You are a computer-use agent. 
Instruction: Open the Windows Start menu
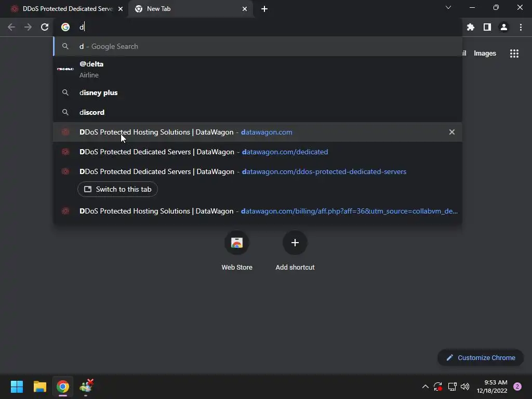(17, 387)
